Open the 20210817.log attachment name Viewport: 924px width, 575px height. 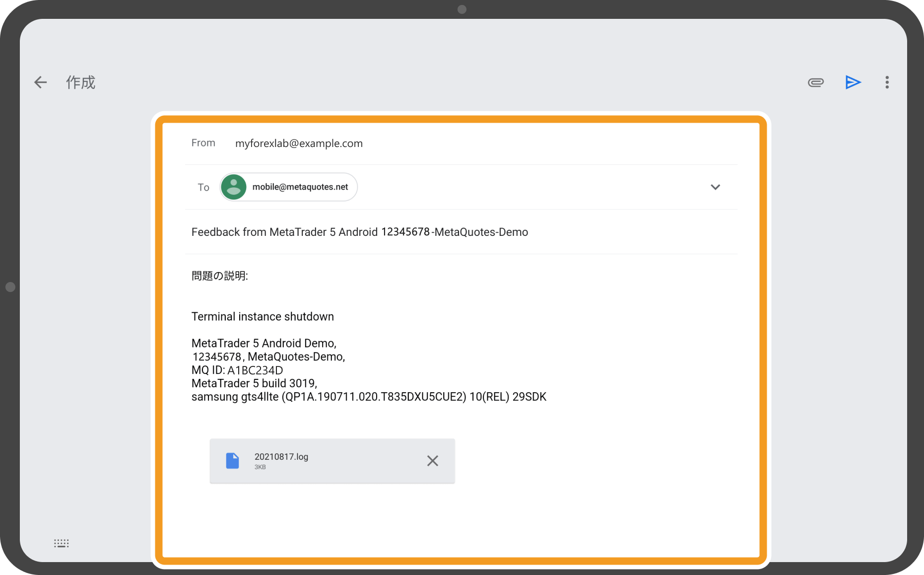pos(281,457)
